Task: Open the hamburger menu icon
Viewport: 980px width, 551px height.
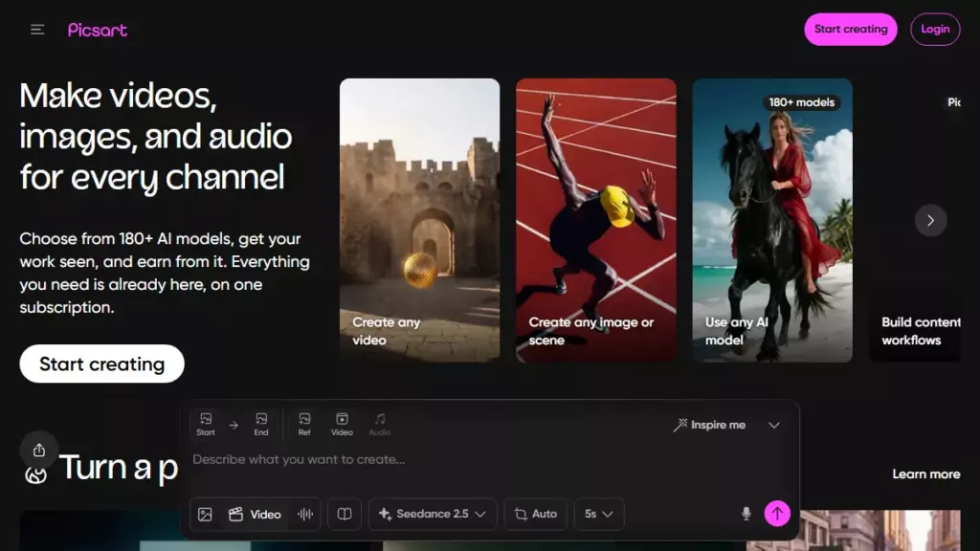Action: [x=37, y=30]
